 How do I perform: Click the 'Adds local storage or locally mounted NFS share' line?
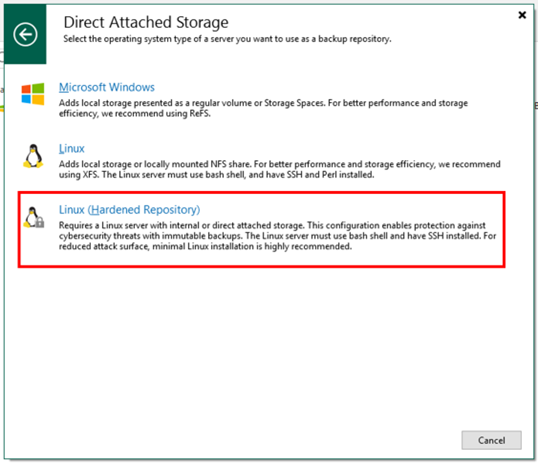click(279, 164)
